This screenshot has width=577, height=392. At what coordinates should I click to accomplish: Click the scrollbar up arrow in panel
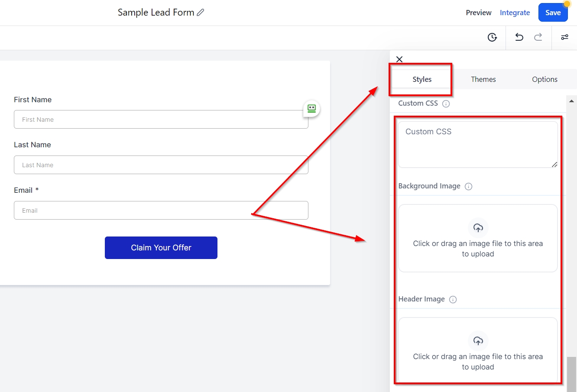tap(571, 101)
